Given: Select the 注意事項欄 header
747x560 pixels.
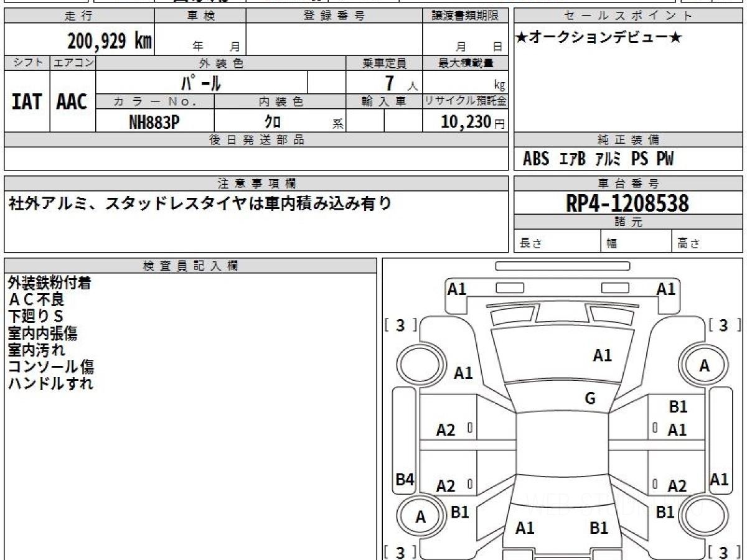Looking at the screenshot, I should click(x=256, y=184).
